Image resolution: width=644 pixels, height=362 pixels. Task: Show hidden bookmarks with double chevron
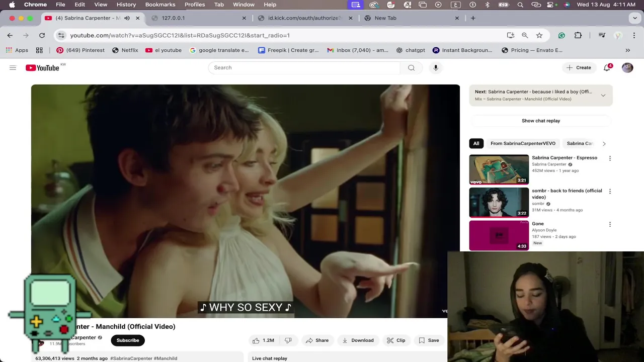[x=627, y=50]
